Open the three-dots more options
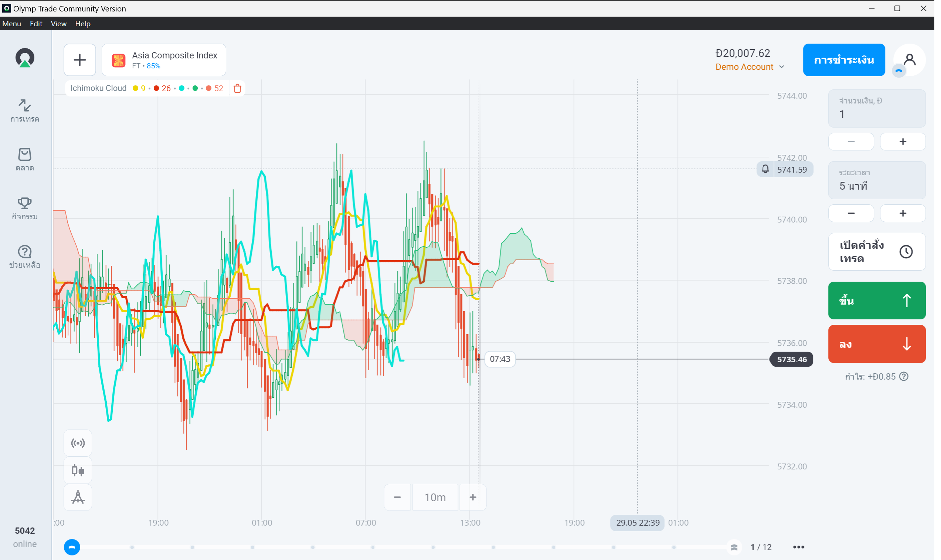The image size is (941, 560). click(798, 547)
